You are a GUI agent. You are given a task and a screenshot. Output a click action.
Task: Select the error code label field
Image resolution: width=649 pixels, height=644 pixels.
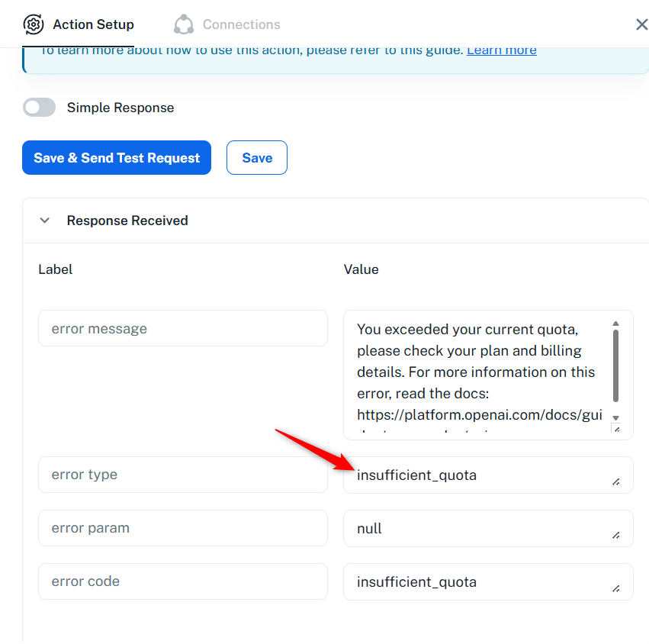tap(183, 581)
